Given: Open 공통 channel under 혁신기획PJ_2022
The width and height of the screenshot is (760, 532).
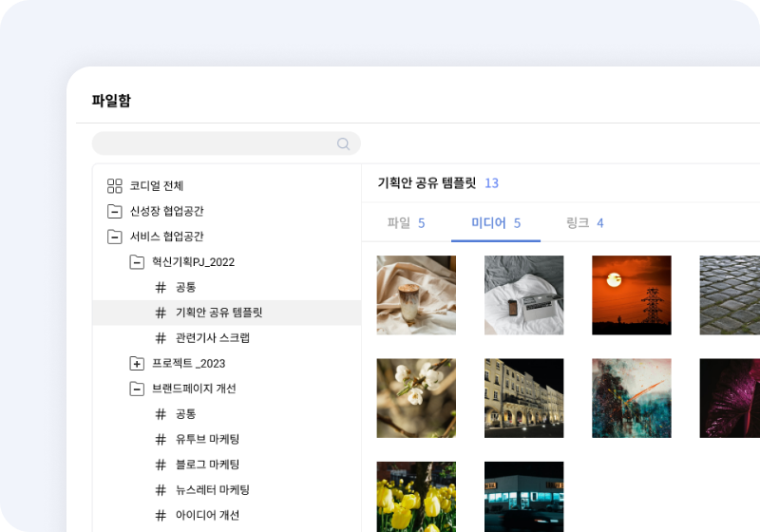Looking at the screenshot, I should [x=185, y=287].
